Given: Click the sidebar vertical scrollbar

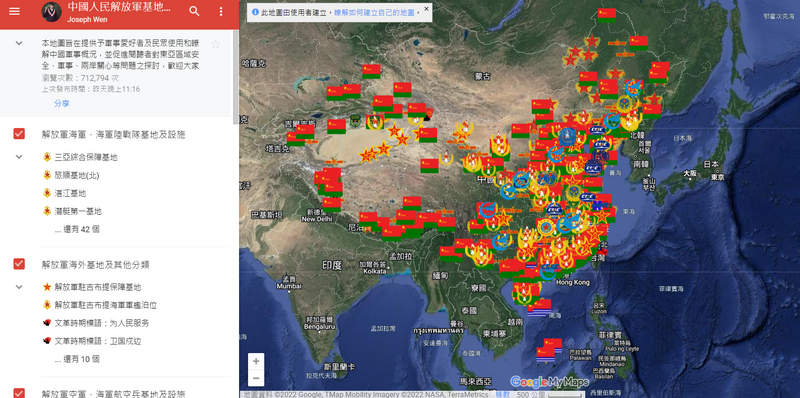Looking at the screenshot, I should click(x=235, y=77).
